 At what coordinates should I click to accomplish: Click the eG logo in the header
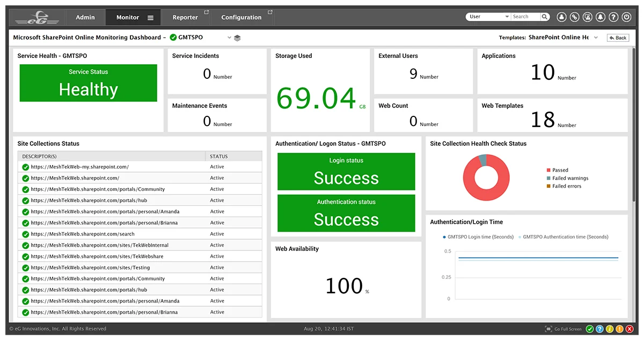pos(36,18)
